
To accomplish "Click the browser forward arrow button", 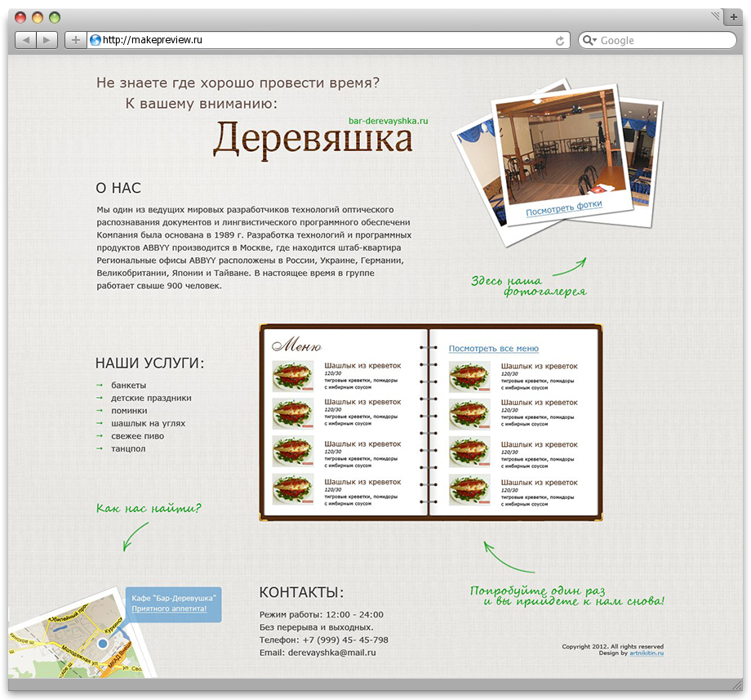I will [47, 40].
